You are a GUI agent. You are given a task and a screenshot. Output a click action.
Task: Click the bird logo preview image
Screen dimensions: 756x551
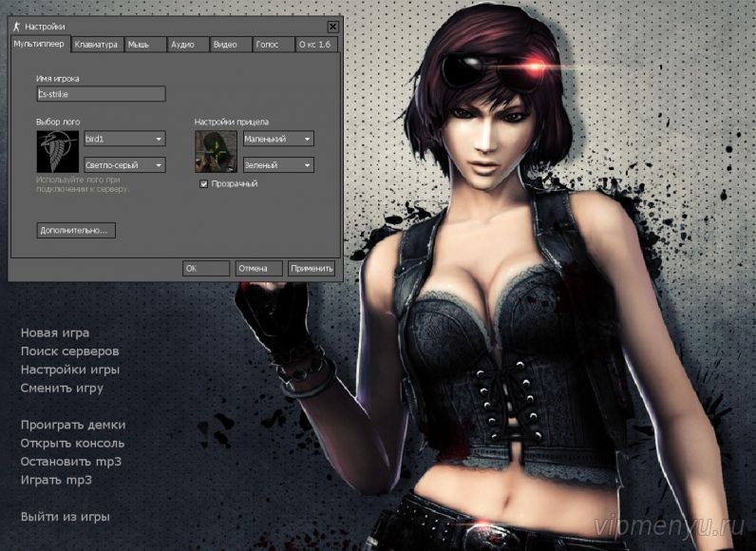coord(58,151)
